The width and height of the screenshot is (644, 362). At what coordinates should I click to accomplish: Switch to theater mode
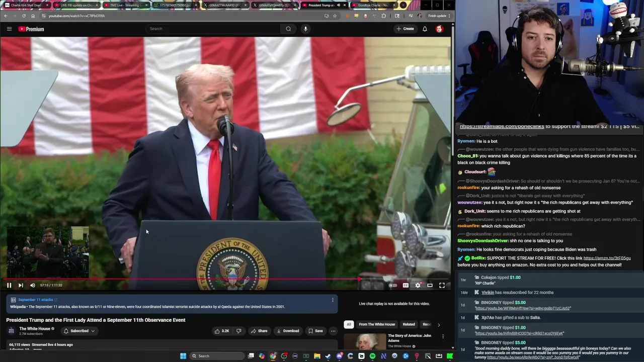(430, 285)
